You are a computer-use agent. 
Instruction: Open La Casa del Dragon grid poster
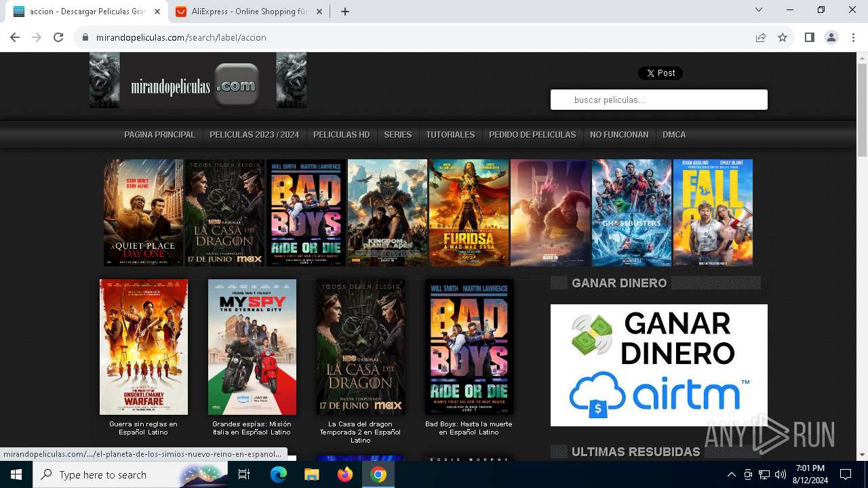click(361, 347)
